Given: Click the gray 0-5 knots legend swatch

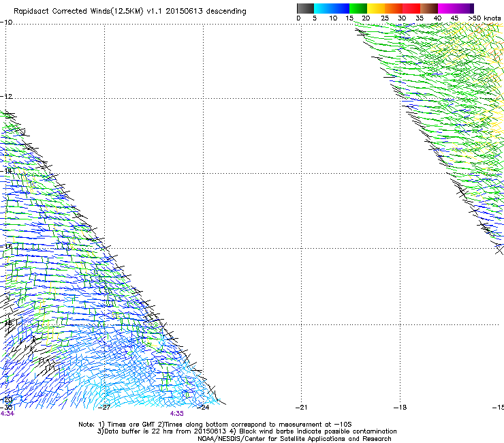Looking at the screenshot, I should 305,8.
